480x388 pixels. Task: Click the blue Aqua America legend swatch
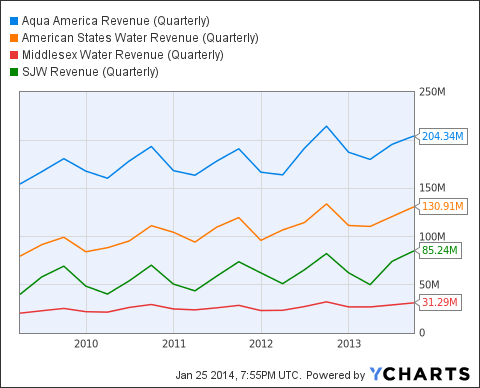pyautogui.click(x=14, y=21)
